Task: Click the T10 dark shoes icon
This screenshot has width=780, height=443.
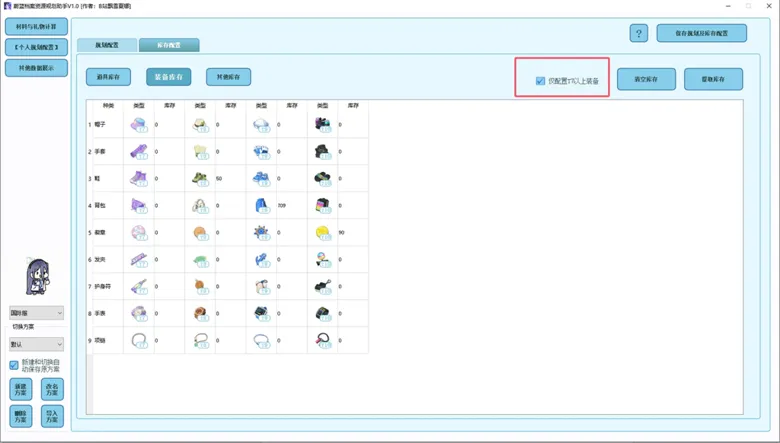Action: pos(323,178)
